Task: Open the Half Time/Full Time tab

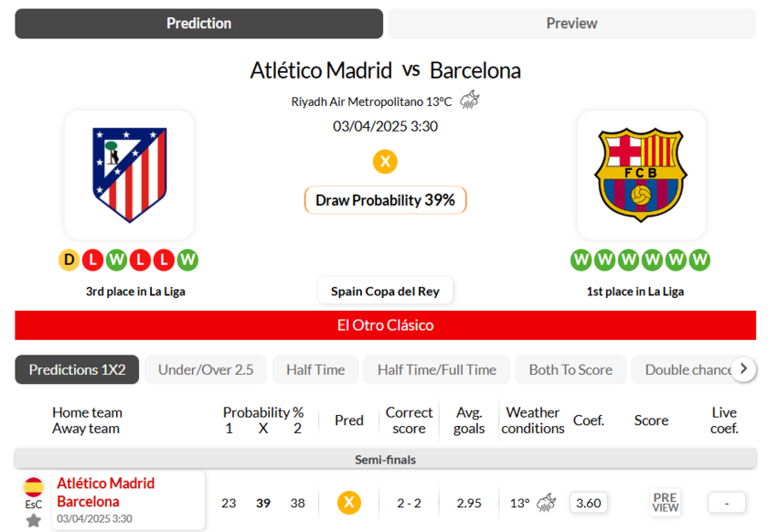Action: [436, 369]
